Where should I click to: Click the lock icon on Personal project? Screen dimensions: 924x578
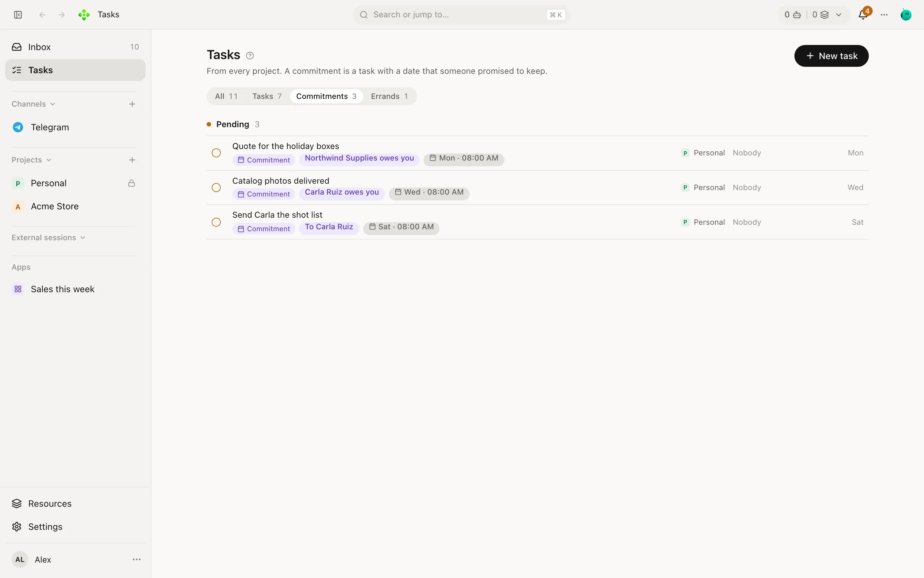coord(131,183)
